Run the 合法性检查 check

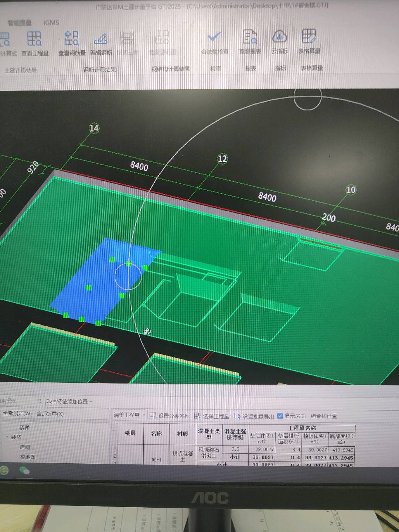click(215, 43)
